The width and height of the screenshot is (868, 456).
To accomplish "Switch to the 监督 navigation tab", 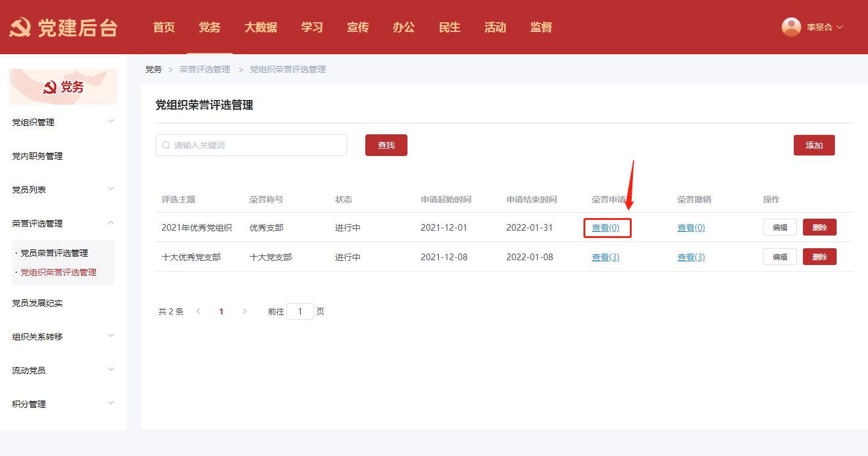I will 541,27.
